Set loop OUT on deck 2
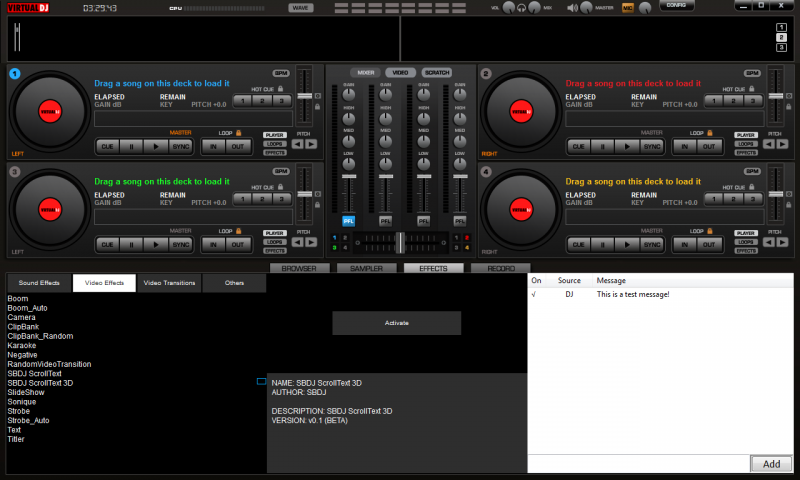The image size is (800, 480). [709, 146]
